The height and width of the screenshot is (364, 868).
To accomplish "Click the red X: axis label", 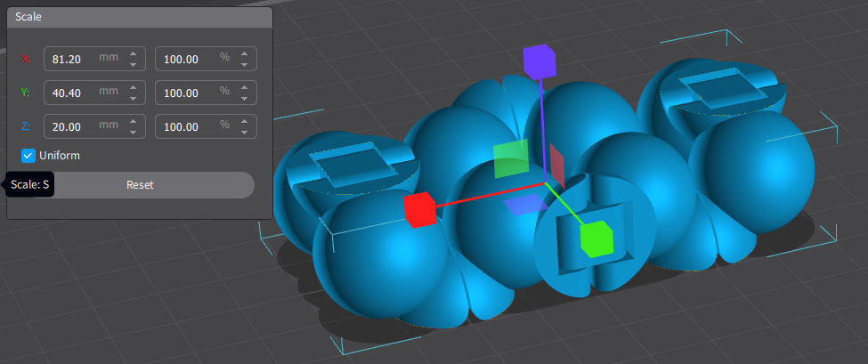I will (x=26, y=59).
